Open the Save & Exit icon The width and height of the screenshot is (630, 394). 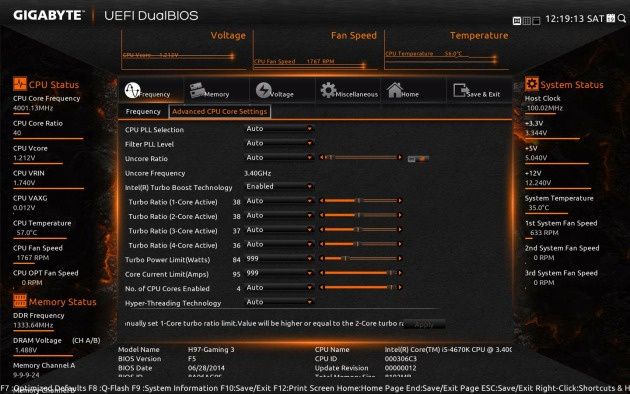[460, 90]
